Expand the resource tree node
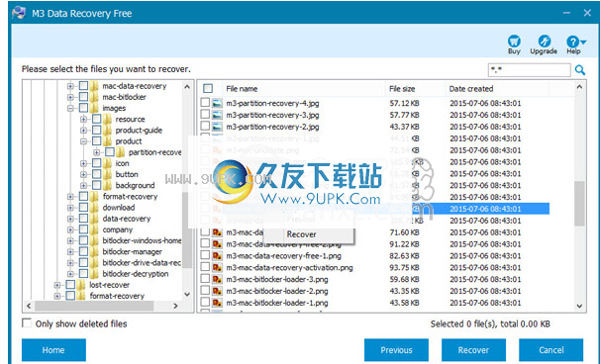Viewport: 600px width, 364px height. click(83, 120)
